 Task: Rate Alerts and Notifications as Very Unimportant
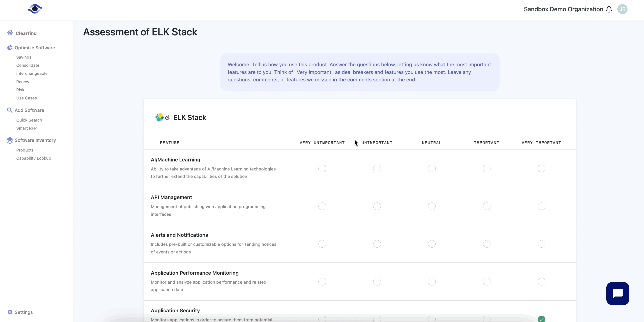coord(322,244)
